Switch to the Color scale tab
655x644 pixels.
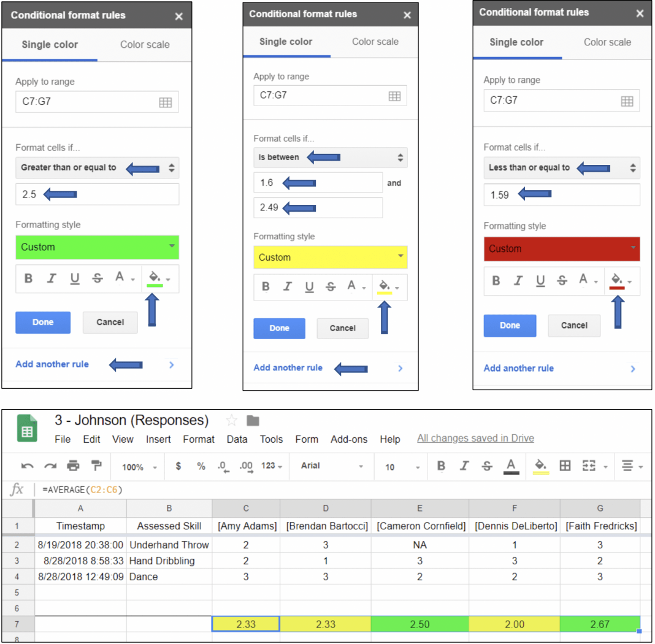(145, 45)
